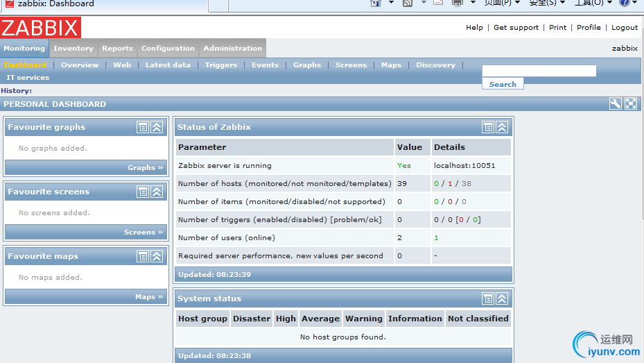Go to Events submenu item
The image size is (644, 363).
click(265, 65)
